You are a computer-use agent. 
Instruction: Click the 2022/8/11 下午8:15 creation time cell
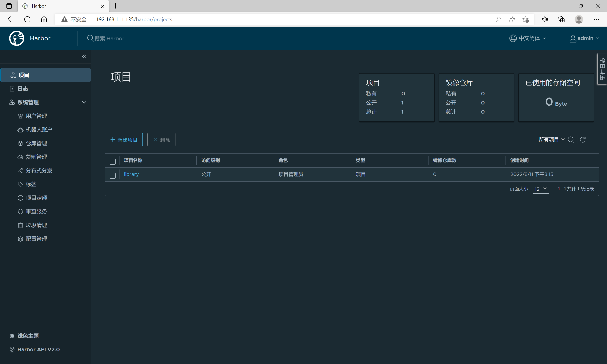pyautogui.click(x=532, y=174)
